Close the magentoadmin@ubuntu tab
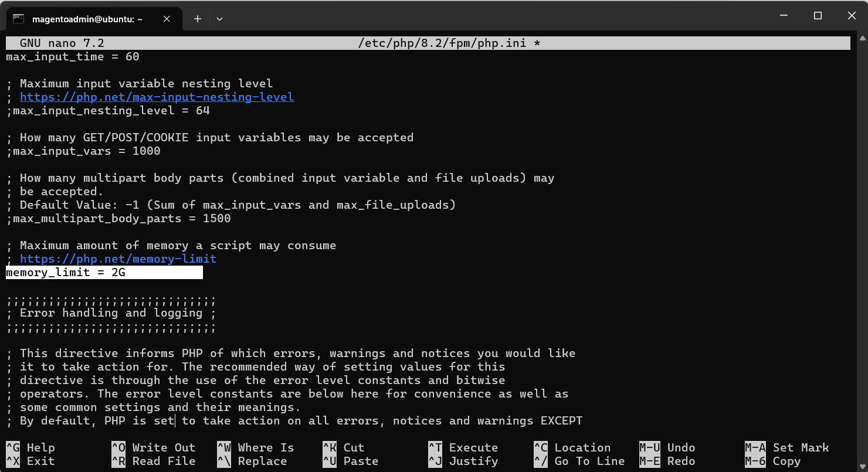Viewport: 868px width, 472px height. click(x=167, y=19)
